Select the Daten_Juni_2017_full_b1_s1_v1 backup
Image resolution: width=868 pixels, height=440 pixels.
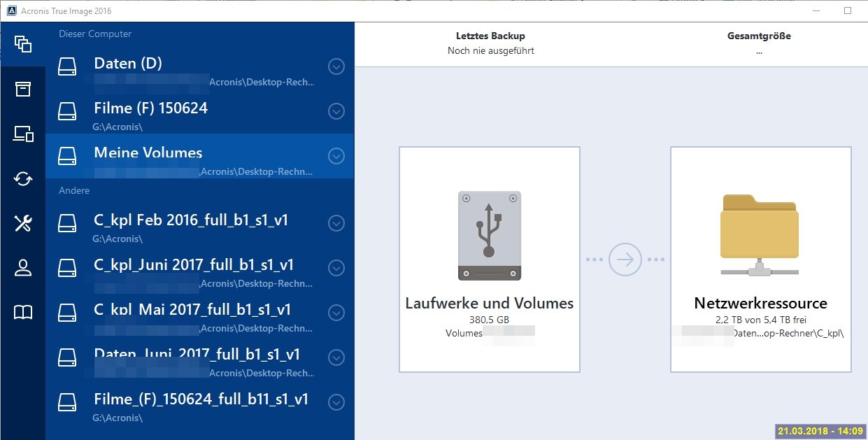point(200,357)
